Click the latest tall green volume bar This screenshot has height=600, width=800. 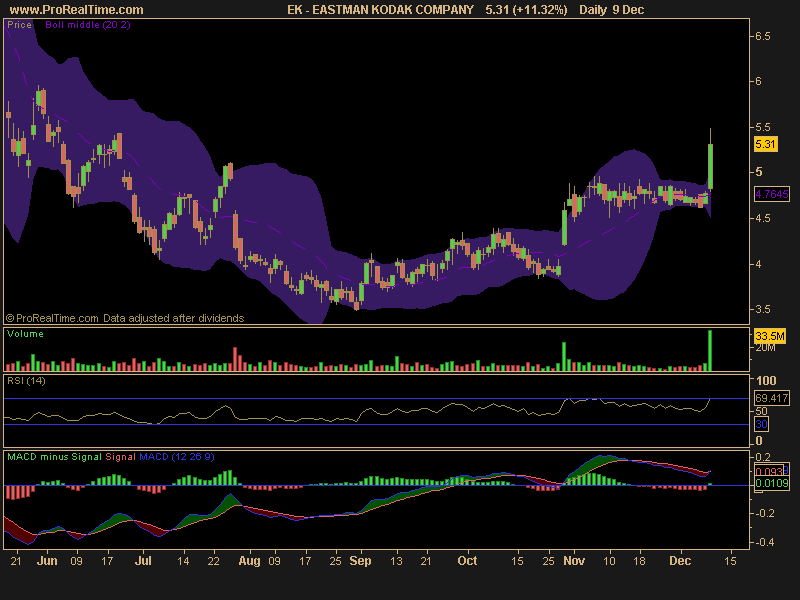(x=710, y=350)
